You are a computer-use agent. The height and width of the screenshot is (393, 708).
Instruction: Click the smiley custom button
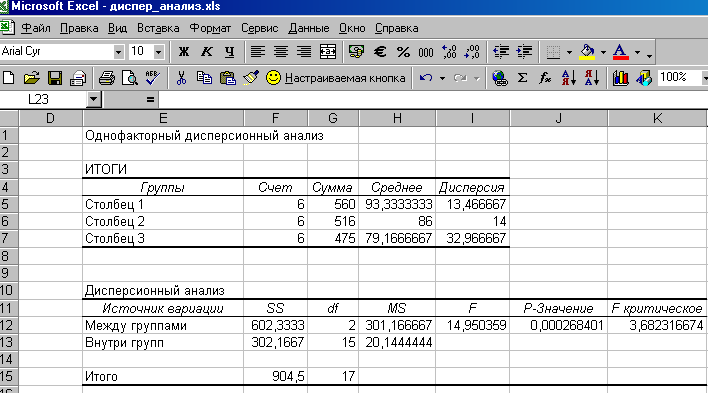coord(273,78)
